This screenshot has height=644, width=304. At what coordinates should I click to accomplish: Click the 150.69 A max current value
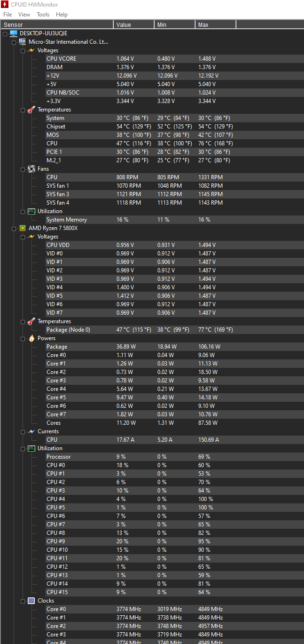(209, 440)
